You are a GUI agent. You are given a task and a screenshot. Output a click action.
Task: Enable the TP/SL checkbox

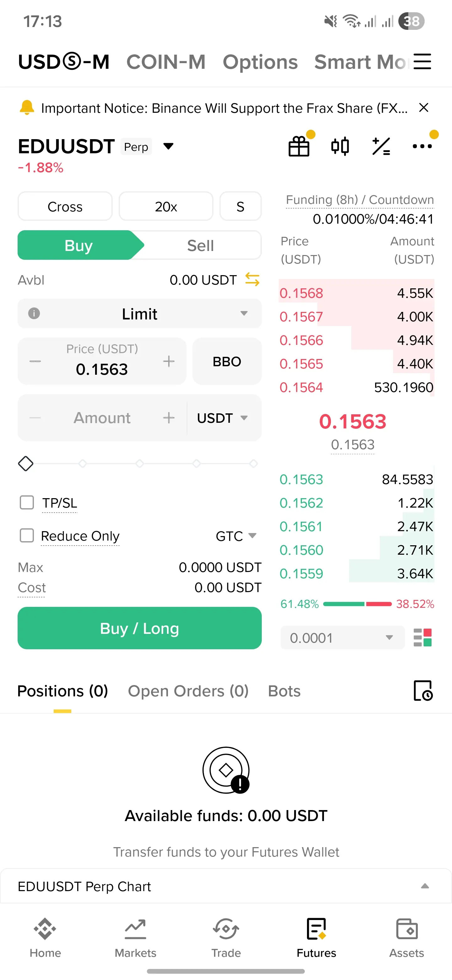[x=27, y=503]
